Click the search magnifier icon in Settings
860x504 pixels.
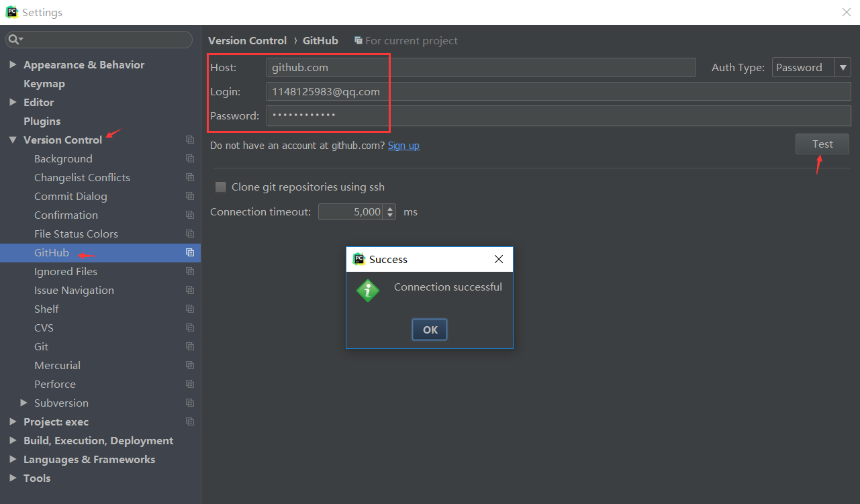point(14,40)
